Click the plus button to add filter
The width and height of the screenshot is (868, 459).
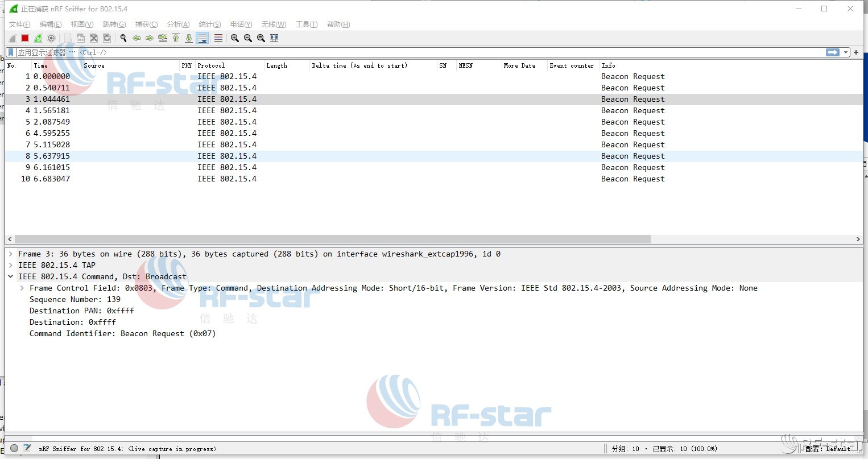click(856, 52)
